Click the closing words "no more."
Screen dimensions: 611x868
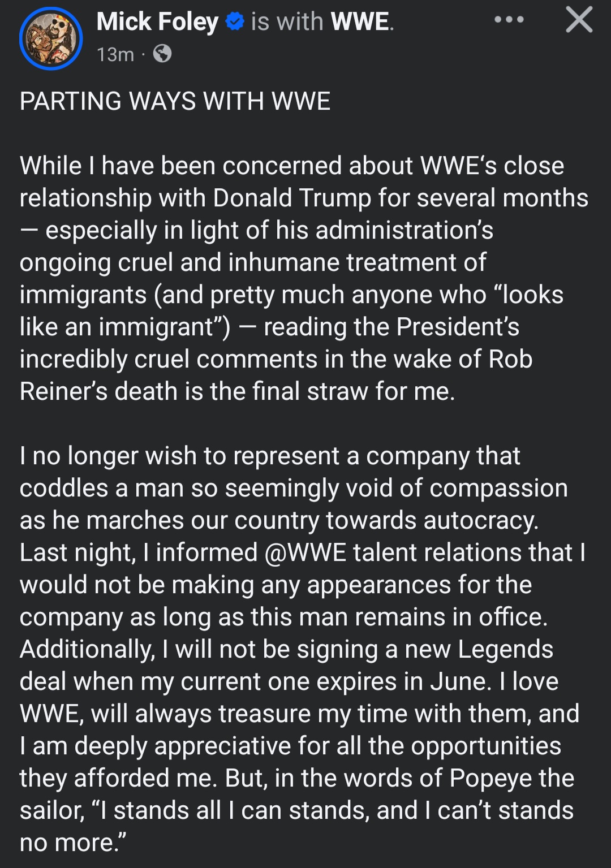(73, 843)
